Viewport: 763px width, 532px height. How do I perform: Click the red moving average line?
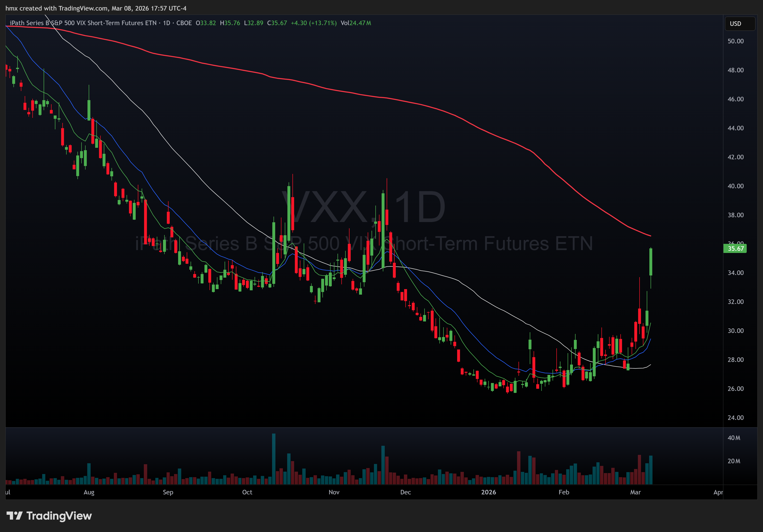coord(332,90)
